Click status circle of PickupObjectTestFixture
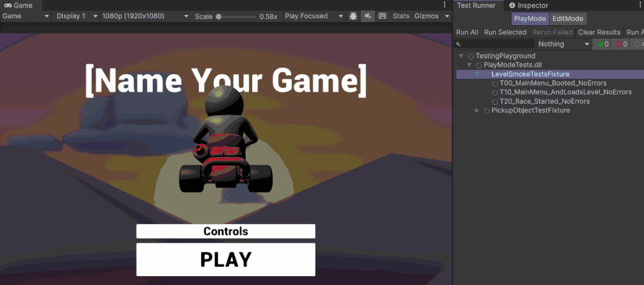Viewport: 644px width, 285px height. point(487,111)
